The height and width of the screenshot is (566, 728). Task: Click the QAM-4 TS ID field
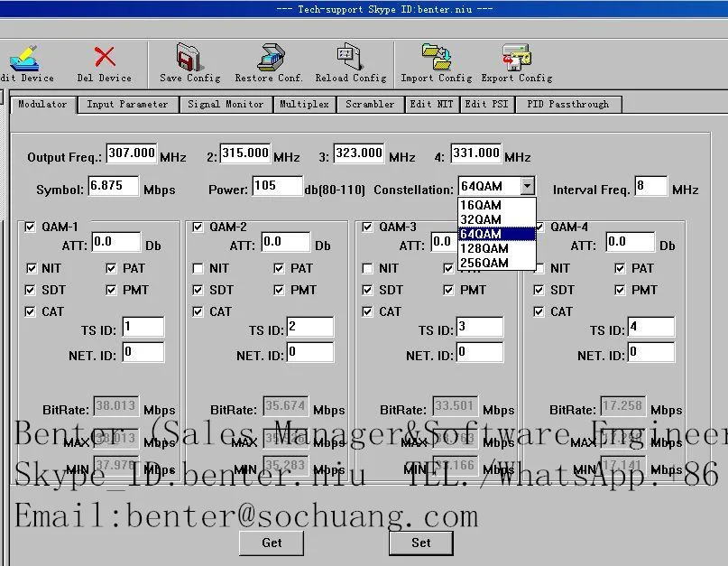[x=651, y=327]
